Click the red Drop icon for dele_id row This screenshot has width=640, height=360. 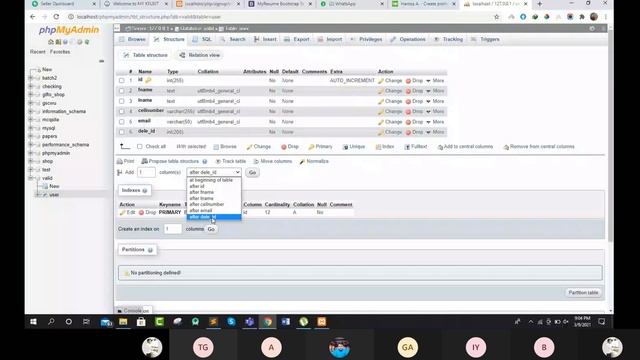pyautogui.click(x=408, y=132)
